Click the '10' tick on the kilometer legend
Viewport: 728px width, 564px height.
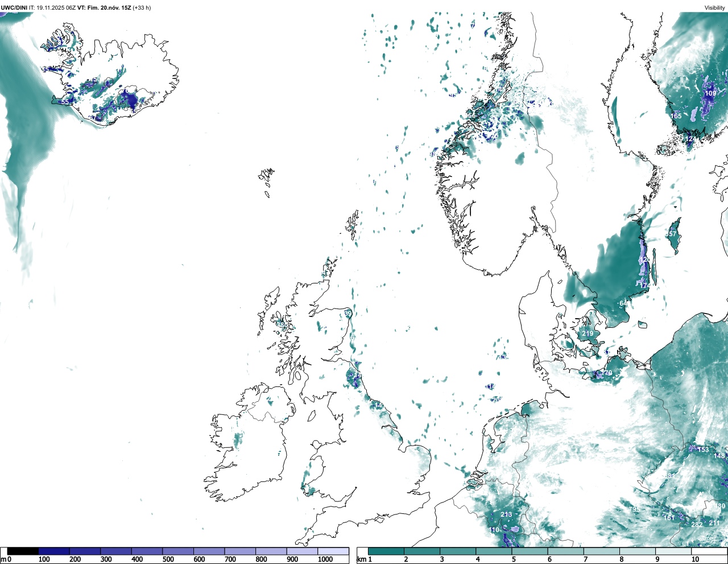[695, 559]
